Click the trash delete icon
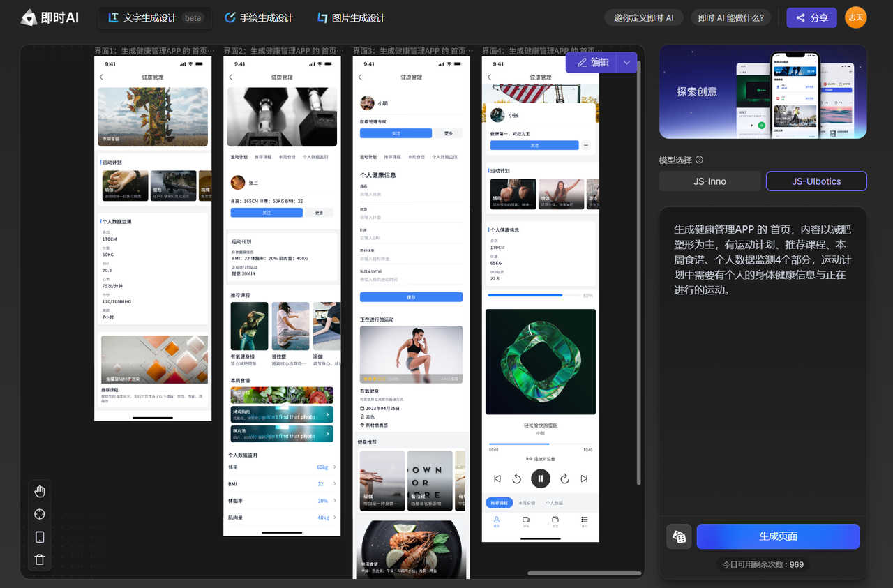The width and height of the screenshot is (893, 588). [x=40, y=559]
